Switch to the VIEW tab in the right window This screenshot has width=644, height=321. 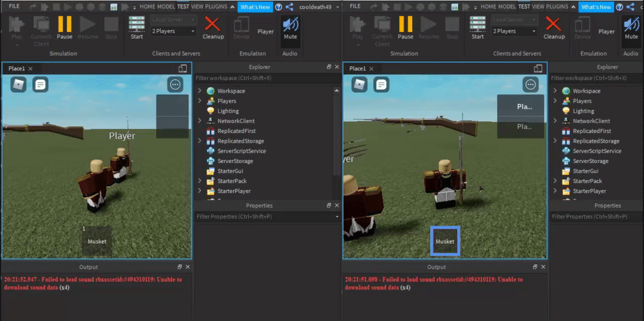point(538,6)
